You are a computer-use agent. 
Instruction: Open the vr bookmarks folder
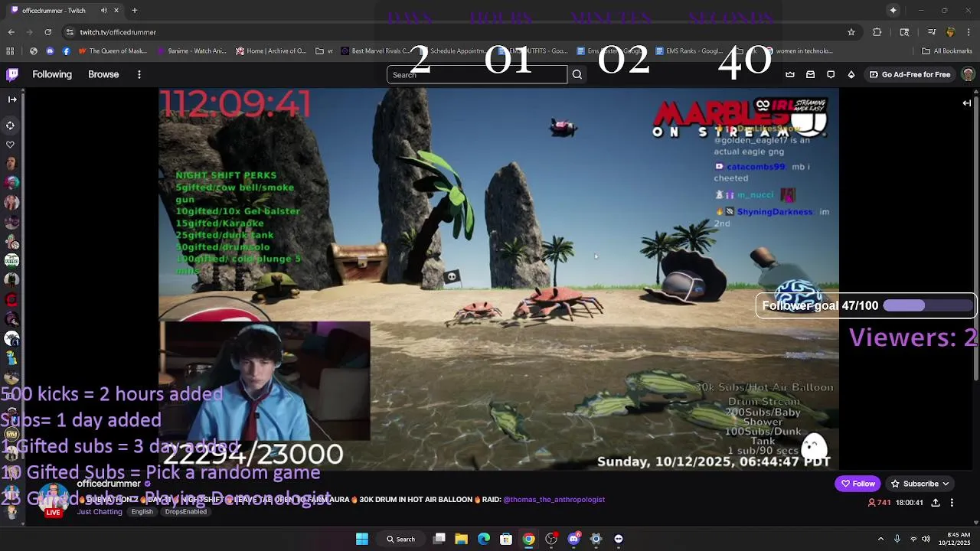[325, 51]
